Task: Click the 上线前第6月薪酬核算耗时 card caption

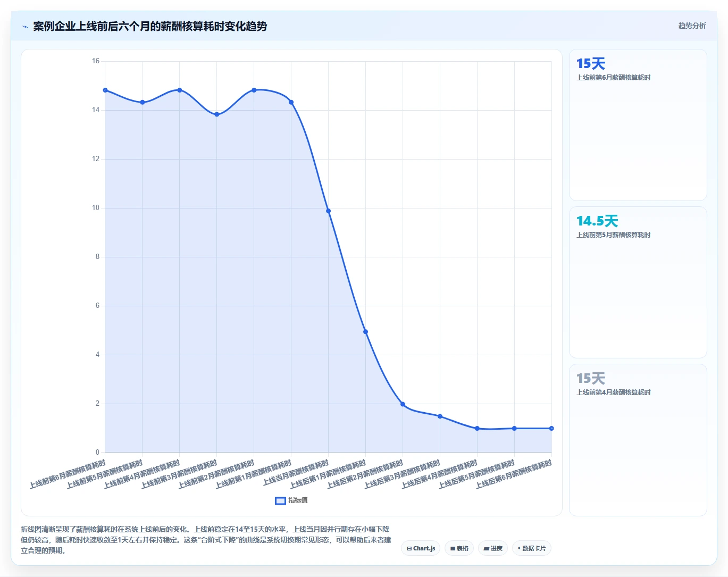Action: (x=614, y=78)
